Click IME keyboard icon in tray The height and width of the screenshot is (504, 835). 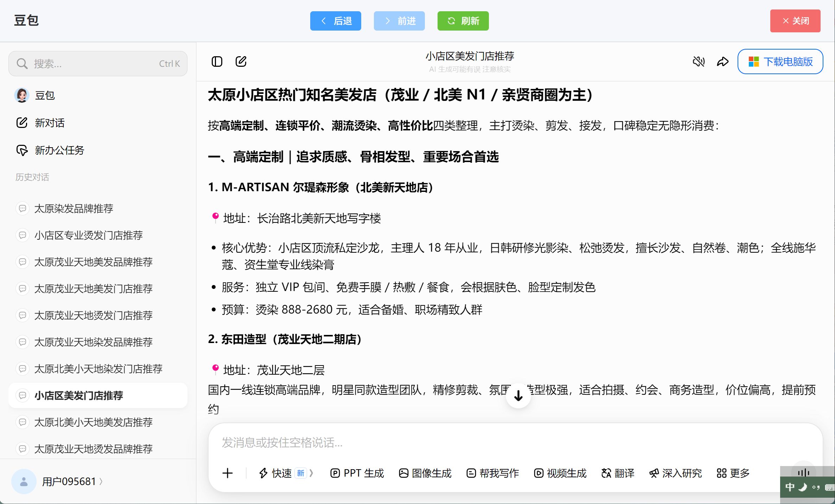(830, 487)
